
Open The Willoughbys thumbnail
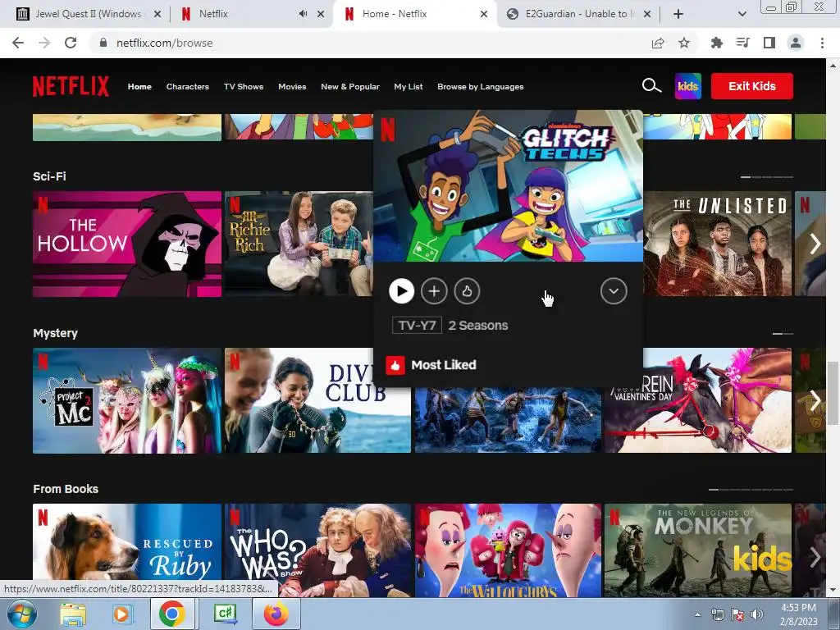[508, 550]
